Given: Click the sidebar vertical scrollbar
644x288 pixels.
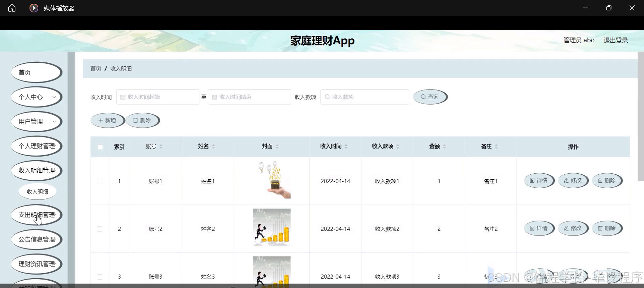Looking at the screenshot, I should tap(71, 168).
